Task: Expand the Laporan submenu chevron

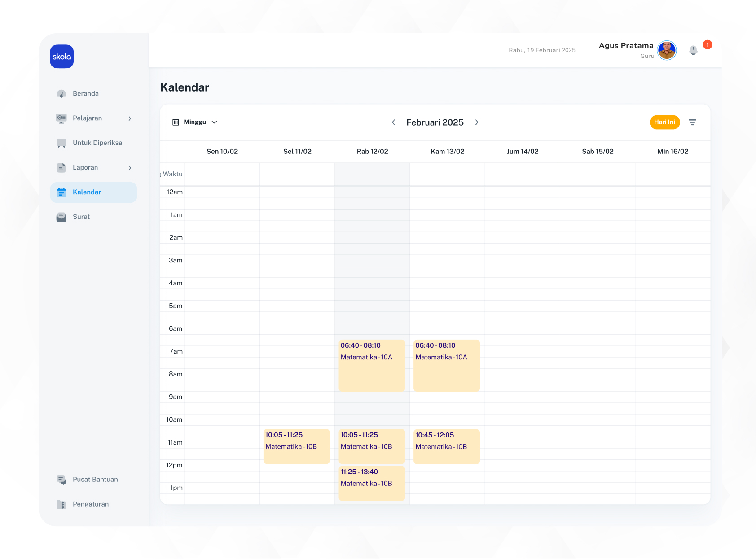Action: [130, 168]
